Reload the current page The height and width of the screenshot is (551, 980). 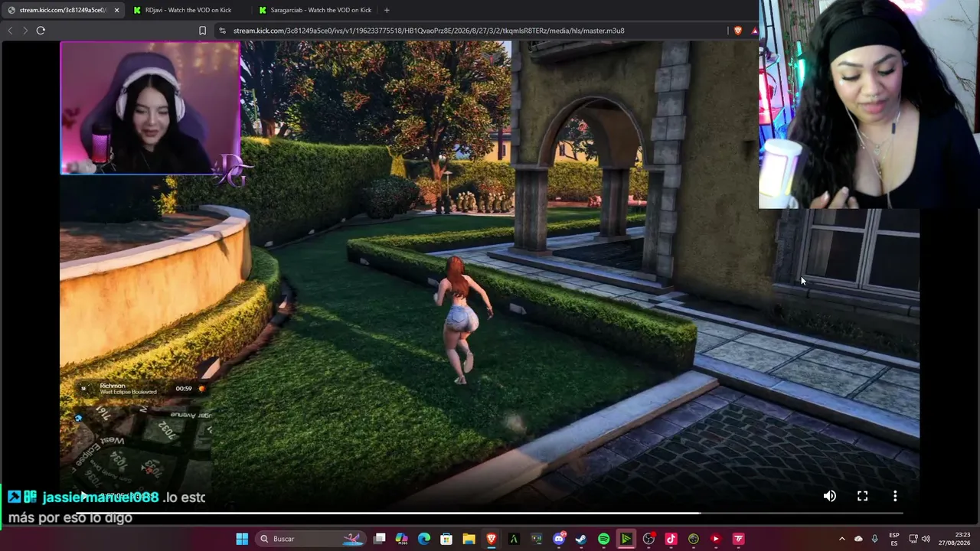(x=41, y=31)
